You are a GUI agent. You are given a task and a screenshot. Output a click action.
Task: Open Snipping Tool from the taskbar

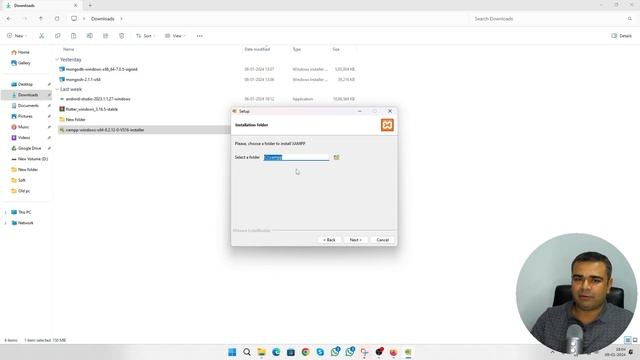click(364, 352)
